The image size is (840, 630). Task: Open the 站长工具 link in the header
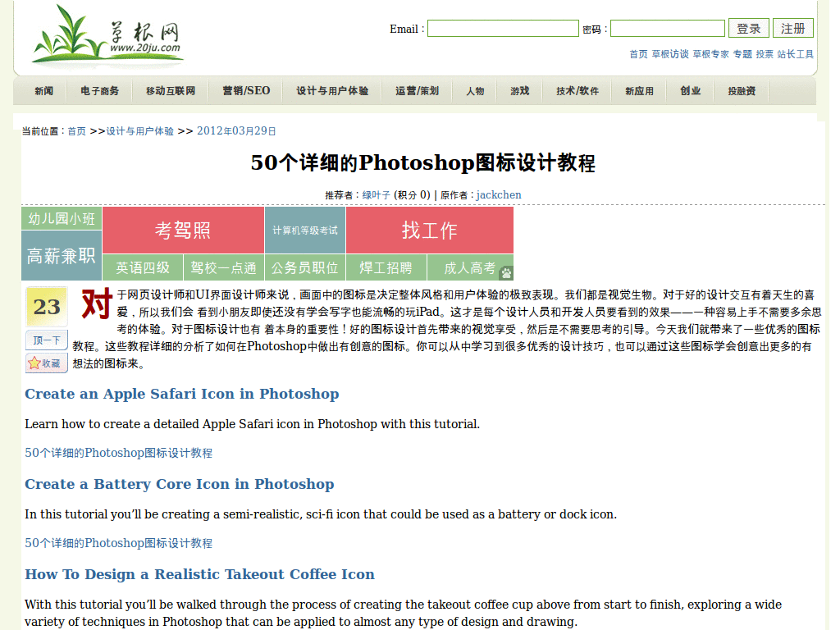coord(795,54)
